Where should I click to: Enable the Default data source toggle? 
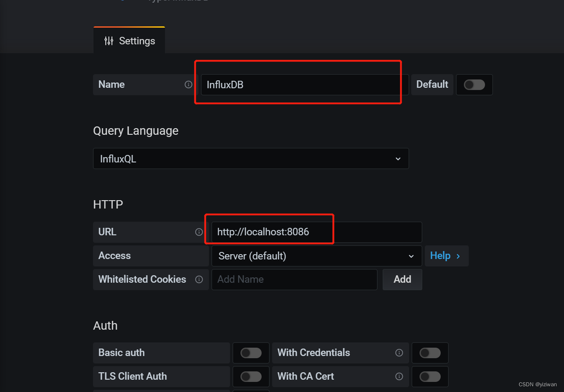[x=474, y=84]
